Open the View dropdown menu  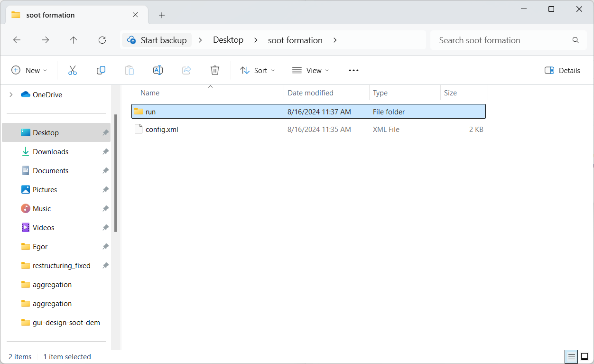[311, 70]
